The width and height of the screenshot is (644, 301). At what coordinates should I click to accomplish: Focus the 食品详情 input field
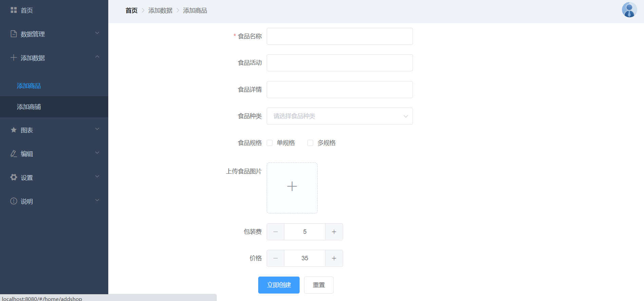tap(340, 90)
